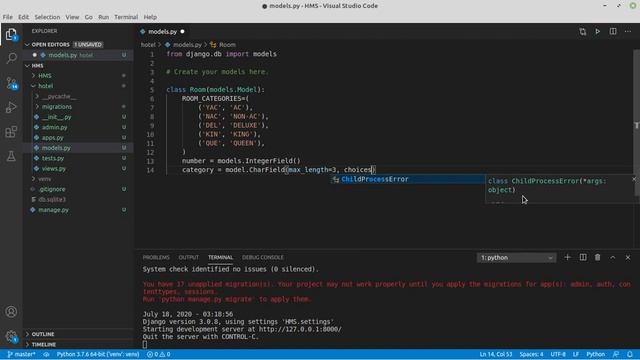Change language mode Python in status bar
The height and width of the screenshot is (360, 640).
click(596, 354)
